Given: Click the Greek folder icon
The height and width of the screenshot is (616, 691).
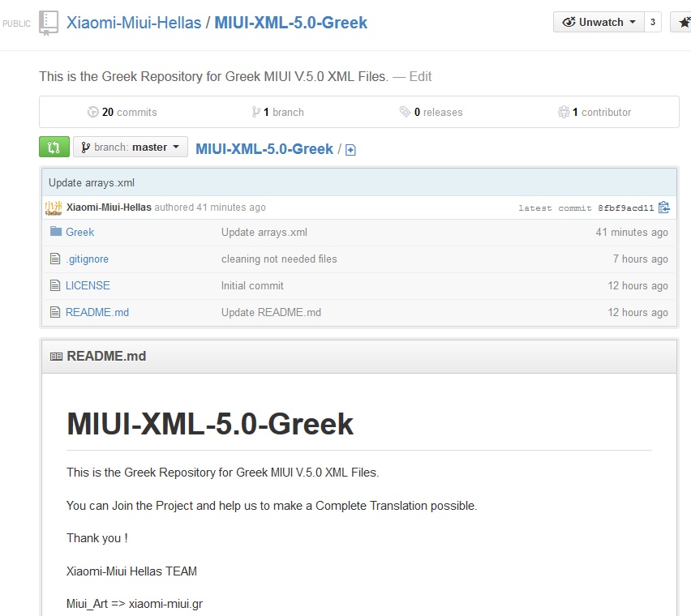Looking at the screenshot, I should (56, 232).
